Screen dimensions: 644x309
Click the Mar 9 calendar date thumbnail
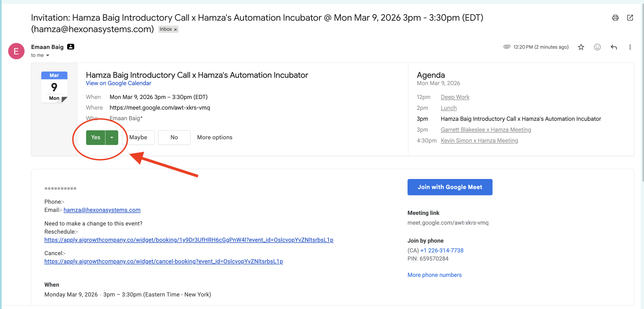[54, 87]
